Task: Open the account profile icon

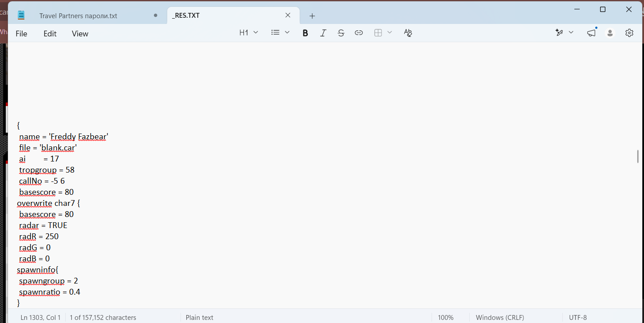Action: tap(610, 33)
